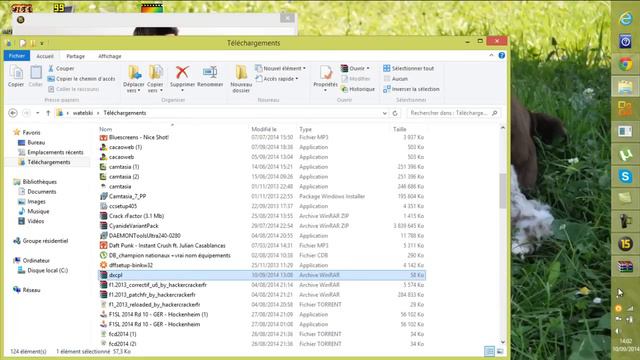Switch to the details view button
Viewport: 640px width, 360px height.
[x=489, y=351]
